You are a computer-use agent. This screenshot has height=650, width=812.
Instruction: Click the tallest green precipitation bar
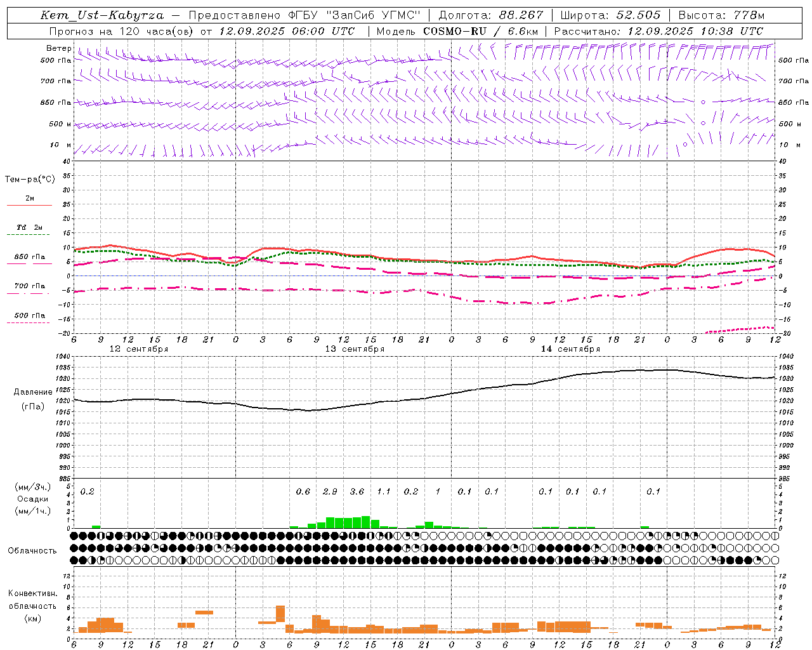366,522
